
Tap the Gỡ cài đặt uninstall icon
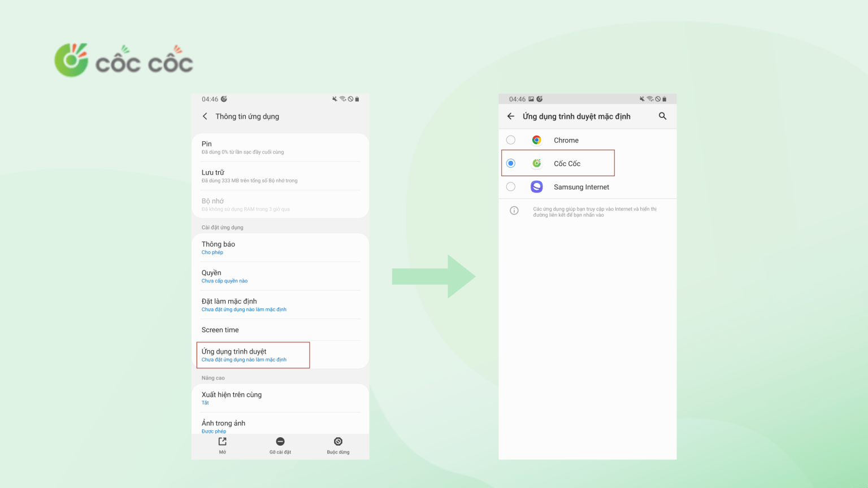pos(280,442)
